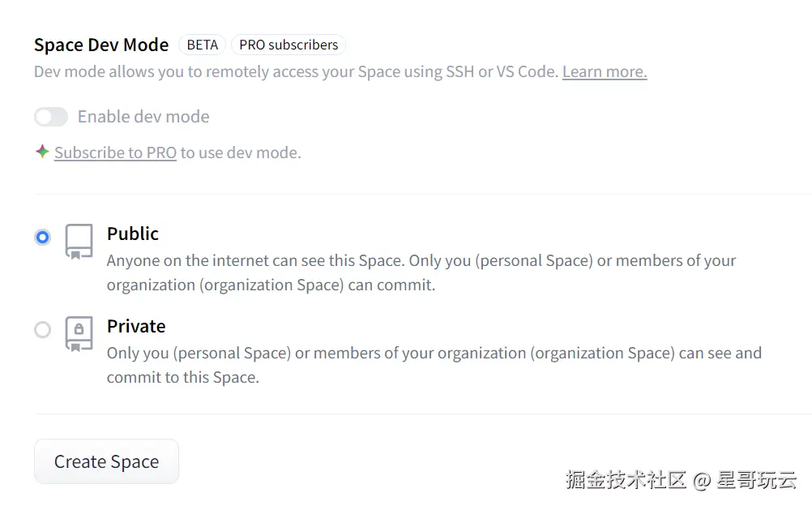Click the Public visibility label

(133, 234)
